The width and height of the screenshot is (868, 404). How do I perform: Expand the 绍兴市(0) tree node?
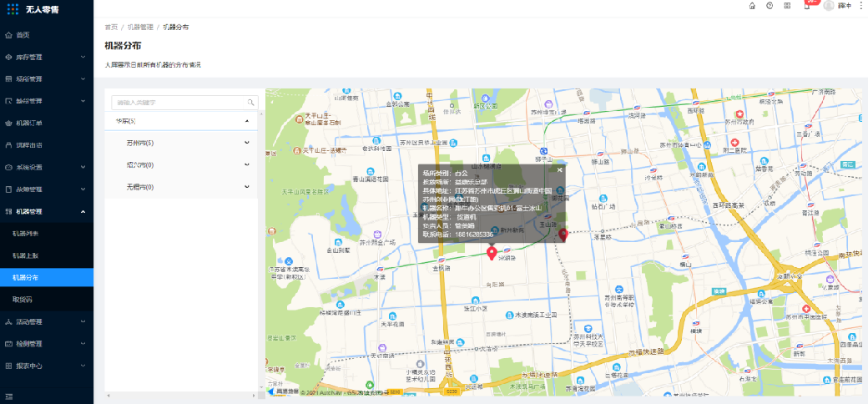coord(181,165)
